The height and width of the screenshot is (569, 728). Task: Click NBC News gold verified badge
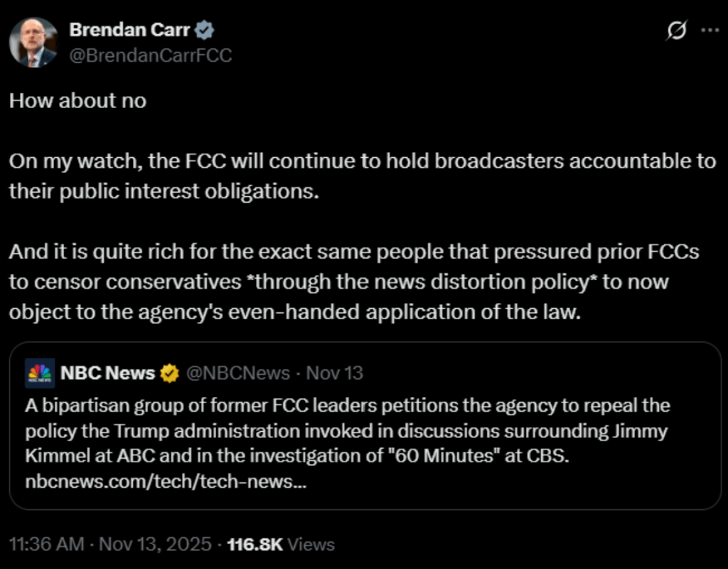click(x=170, y=373)
